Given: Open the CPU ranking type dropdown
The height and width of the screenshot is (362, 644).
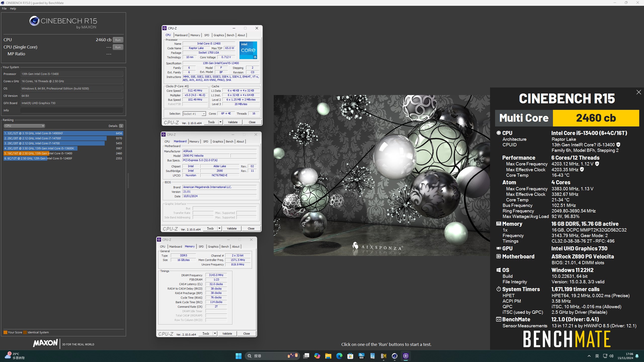Looking at the screenshot, I should 24,126.
